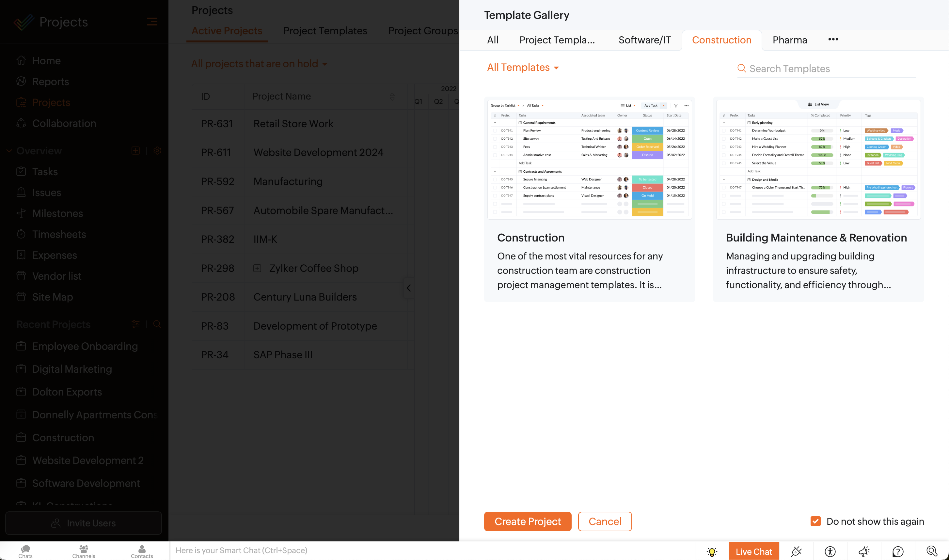
Task: Select the Building Maintenance & Renovation template thumbnail
Action: point(818,159)
